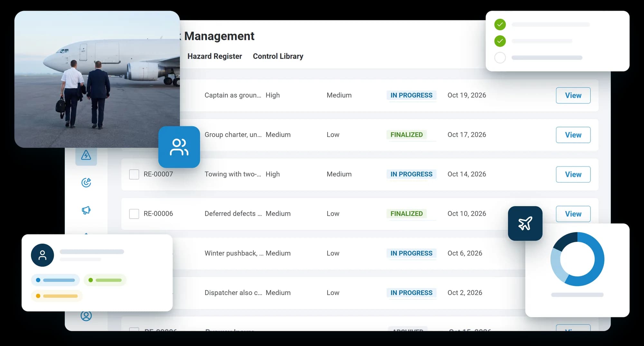Open the megaphone announcements sidebar icon
The width and height of the screenshot is (644, 346).
(86, 210)
